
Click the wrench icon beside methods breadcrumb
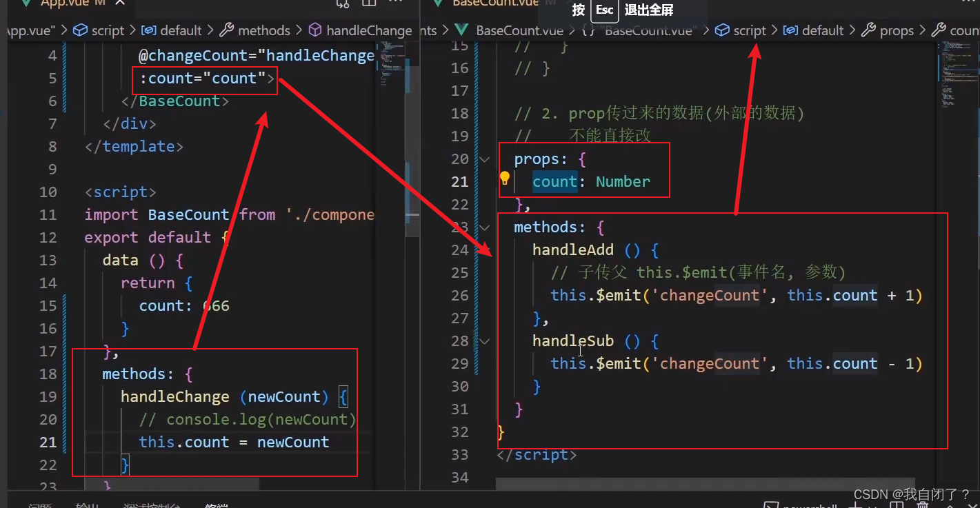226,30
